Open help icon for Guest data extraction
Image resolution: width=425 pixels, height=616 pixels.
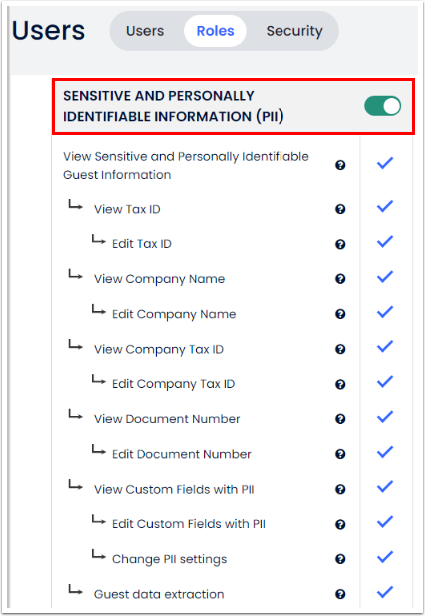pyautogui.click(x=340, y=594)
